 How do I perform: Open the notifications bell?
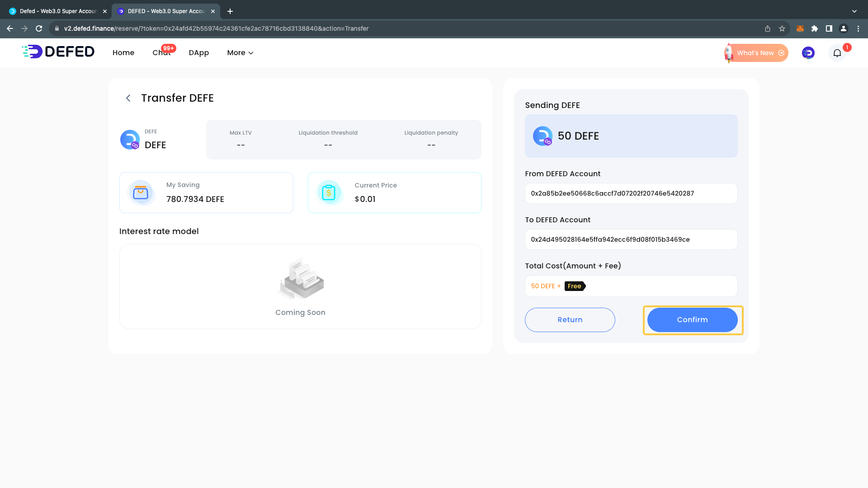click(837, 53)
